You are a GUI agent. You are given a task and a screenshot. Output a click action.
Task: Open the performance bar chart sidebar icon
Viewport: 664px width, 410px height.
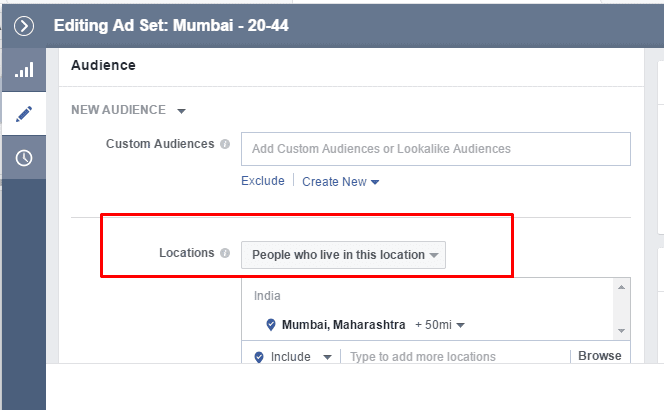[x=24, y=70]
